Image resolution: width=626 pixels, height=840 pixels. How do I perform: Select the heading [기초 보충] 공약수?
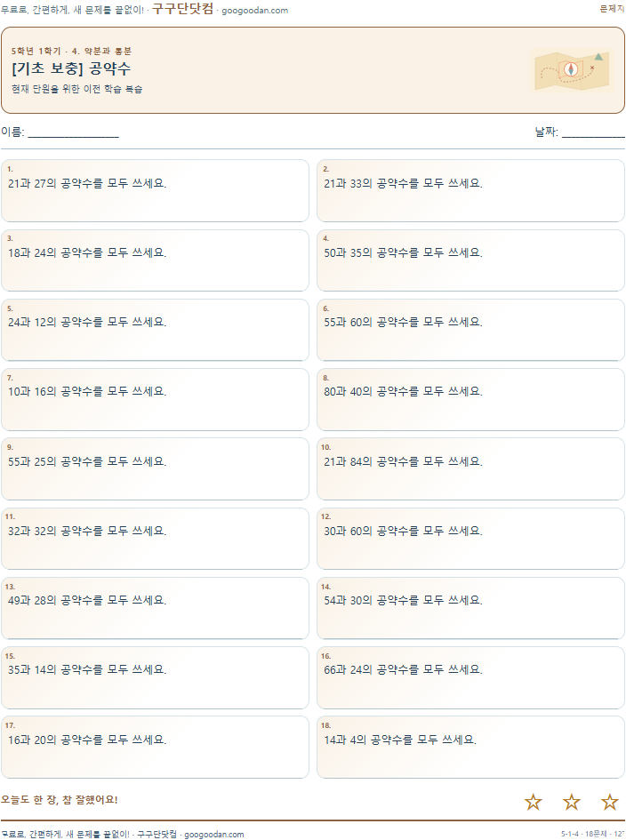(71, 68)
